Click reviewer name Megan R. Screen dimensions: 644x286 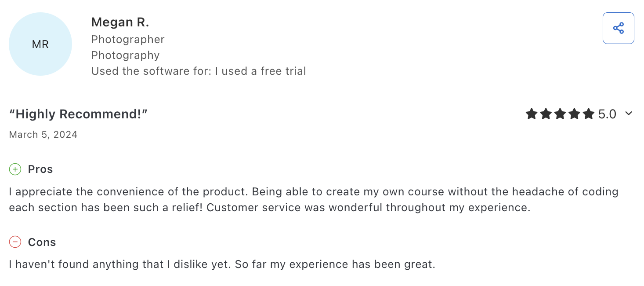[120, 22]
